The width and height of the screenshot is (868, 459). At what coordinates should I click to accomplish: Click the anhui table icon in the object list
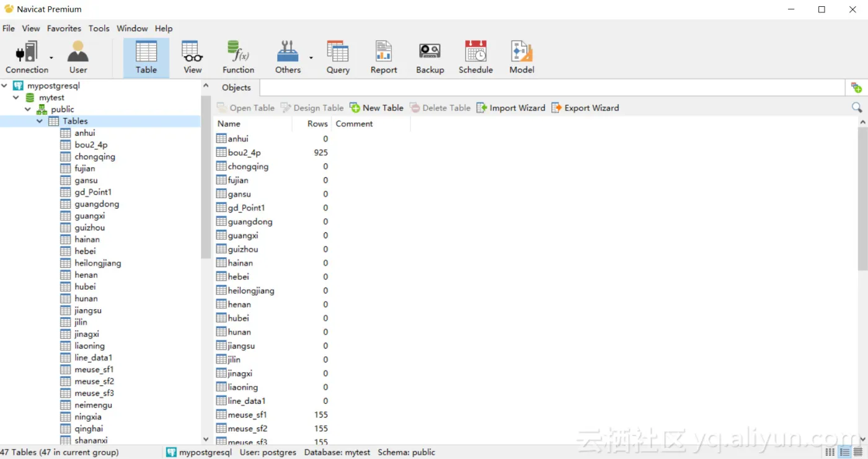tap(221, 139)
